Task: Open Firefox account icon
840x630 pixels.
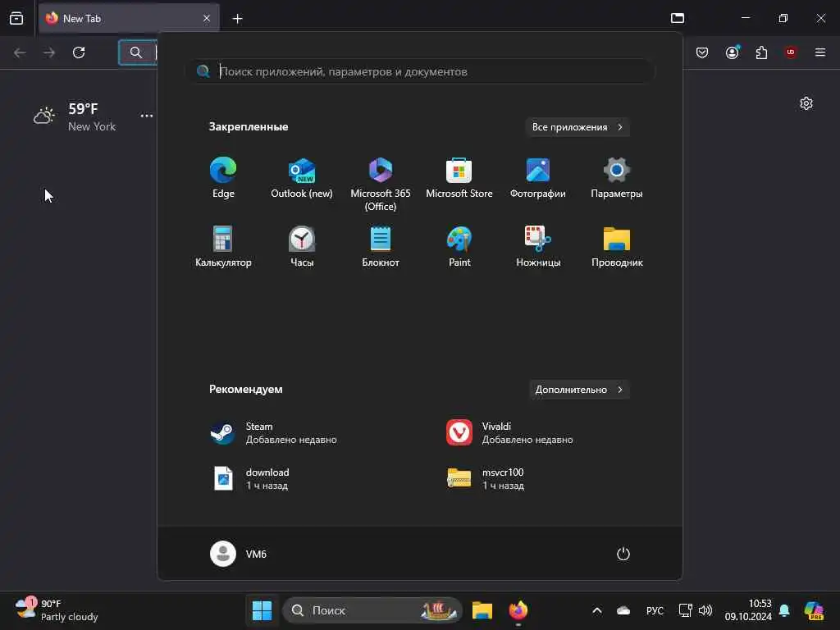Action: pyautogui.click(x=732, y=52)
